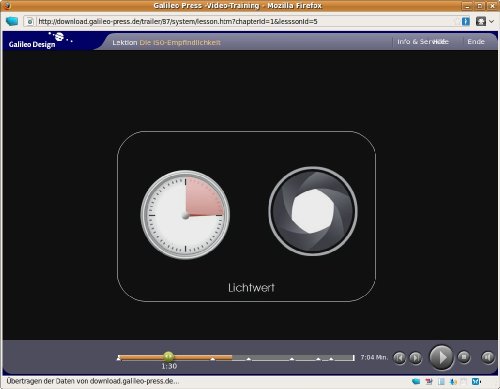This screenshot has height=389, width=500.
Task: Jump to previous chapter marker button
Action: (400, 358)
